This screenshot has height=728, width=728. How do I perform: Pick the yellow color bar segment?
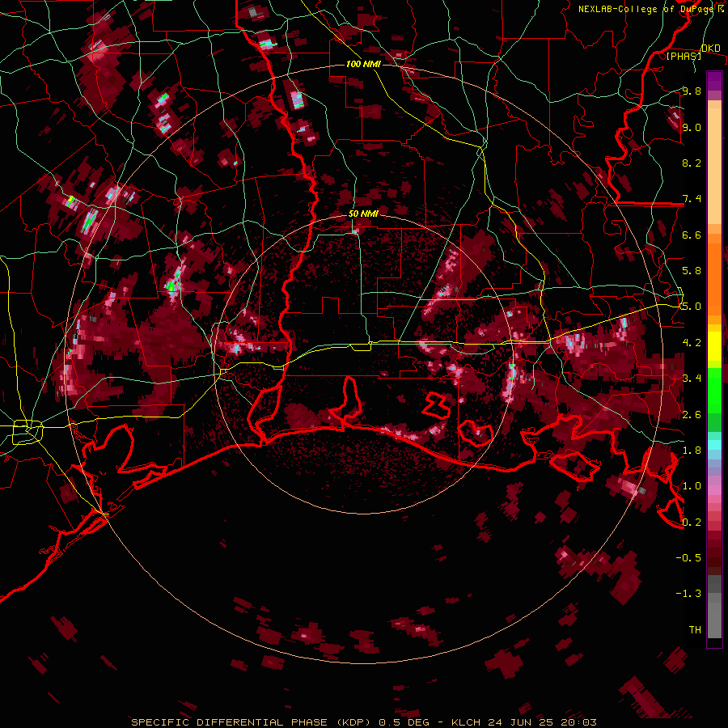coord(714,346)
